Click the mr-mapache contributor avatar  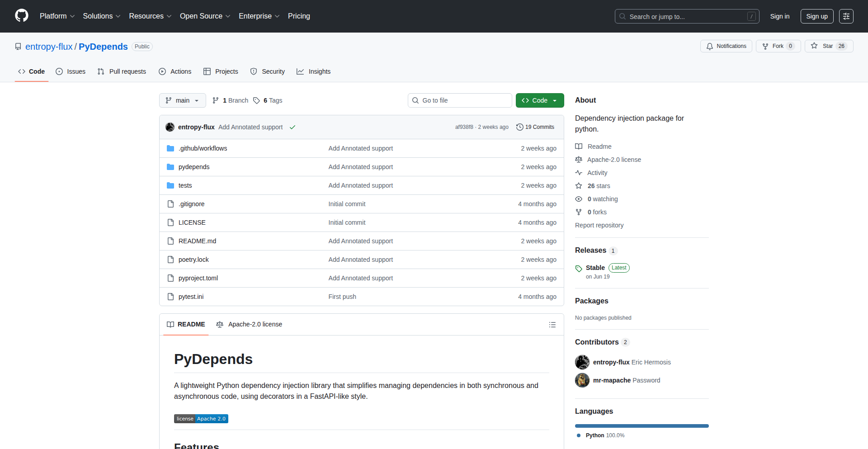coord(582,380)
